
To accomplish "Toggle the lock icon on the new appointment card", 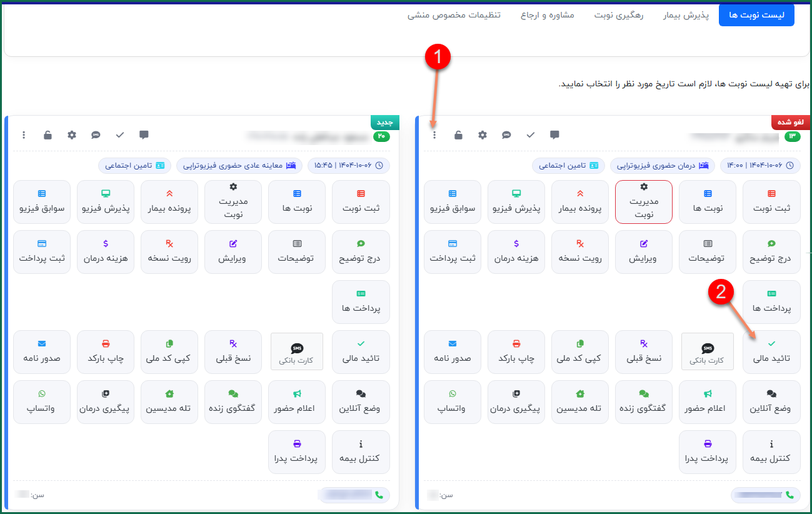I will [x=48, y=135].
